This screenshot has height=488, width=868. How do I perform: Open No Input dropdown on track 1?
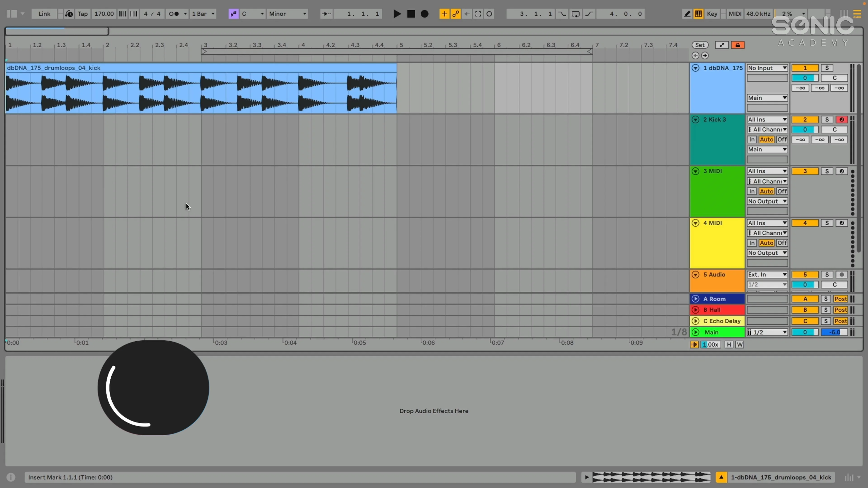[767, 68]
